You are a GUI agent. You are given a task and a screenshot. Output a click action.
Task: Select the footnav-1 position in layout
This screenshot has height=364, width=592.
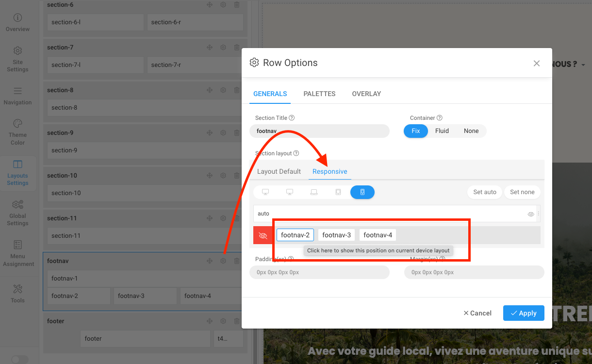[x=144, y=279]
